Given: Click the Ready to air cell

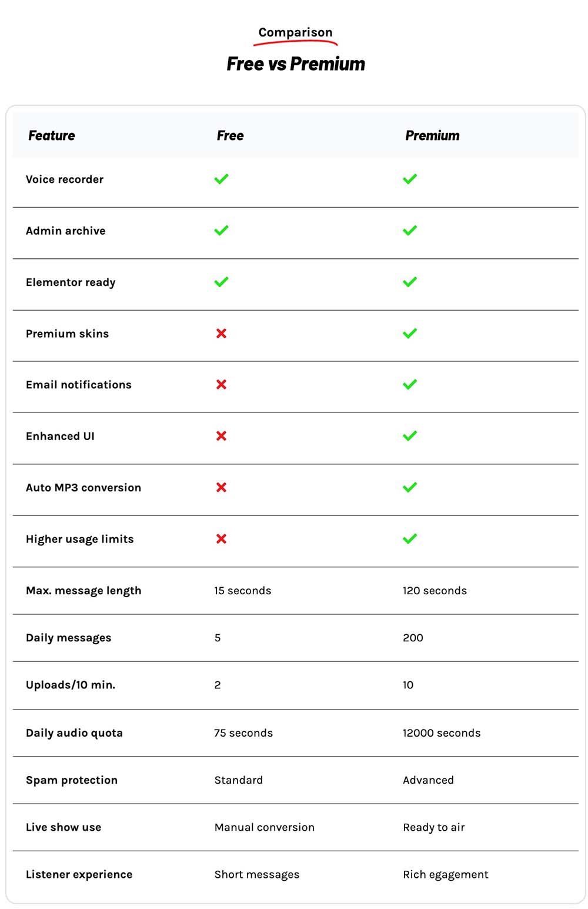Looking at the screenshot, I should 433,827.
